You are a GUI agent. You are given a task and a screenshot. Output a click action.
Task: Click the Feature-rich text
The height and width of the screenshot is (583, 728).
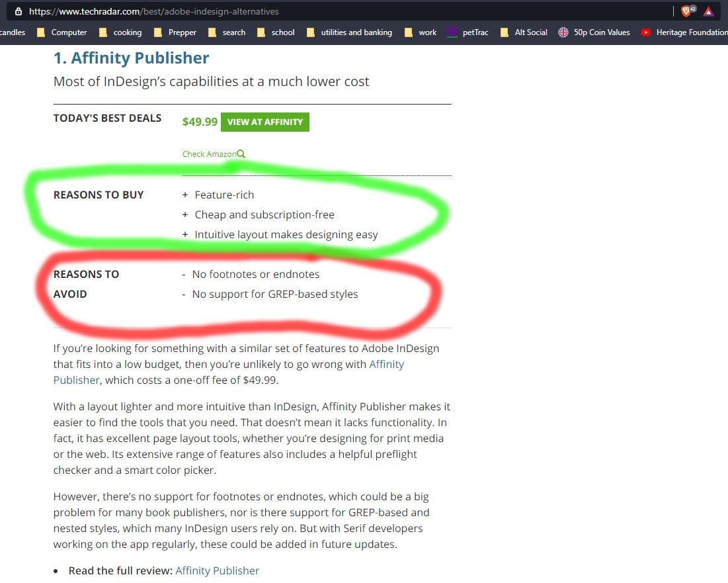[x=224, y=195]
